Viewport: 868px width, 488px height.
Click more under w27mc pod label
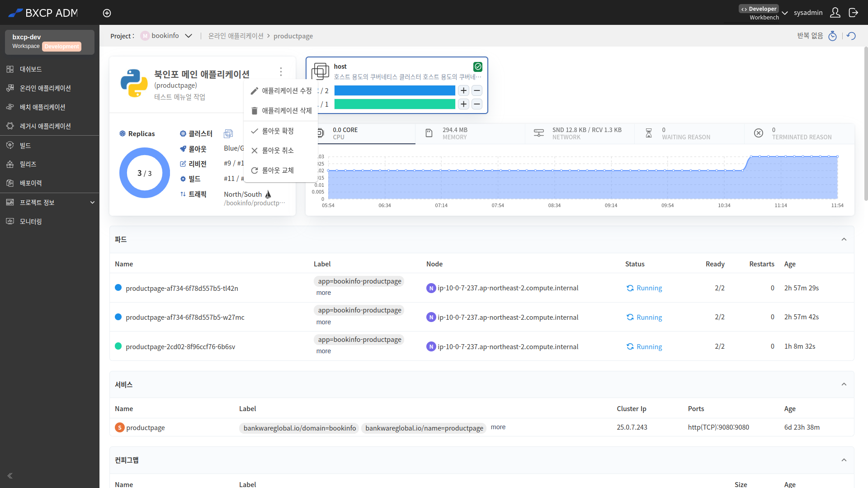(x=324, y=322)
